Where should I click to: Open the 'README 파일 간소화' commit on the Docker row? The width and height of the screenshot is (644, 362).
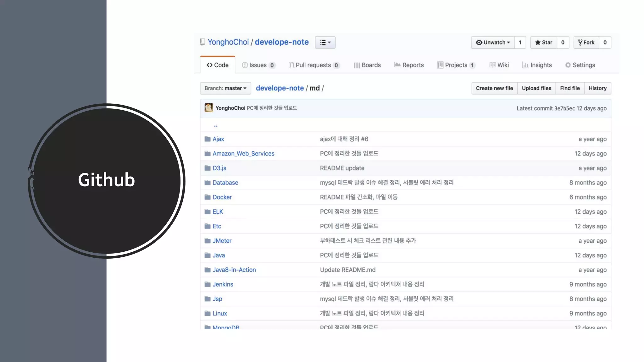pyautogui.click(x=359, y=197)
